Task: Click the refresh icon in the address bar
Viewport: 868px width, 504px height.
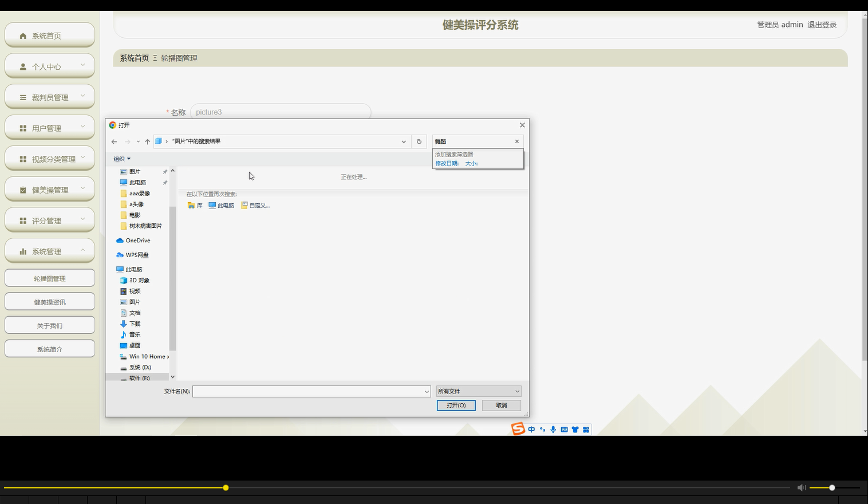Action: (x=419, y=141)
